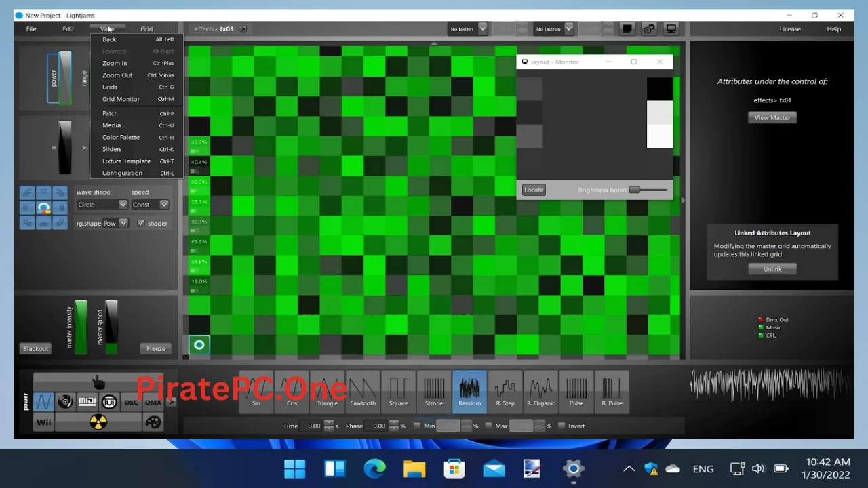Choose Grid Monitor from the View menu
The height and width of the screenshot is (488, 868).
click(x=138, y=99)
